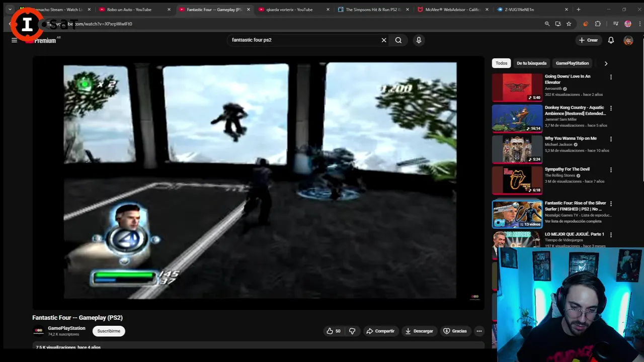
Task: Dislike the video with thumbs-down icon
Action: [x=352, y=331]
